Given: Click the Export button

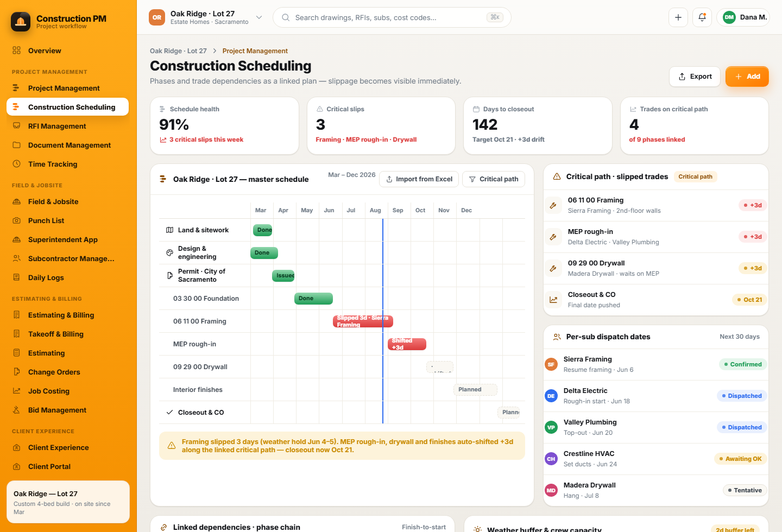Looking at the screenshot, I should pos(695,77).
